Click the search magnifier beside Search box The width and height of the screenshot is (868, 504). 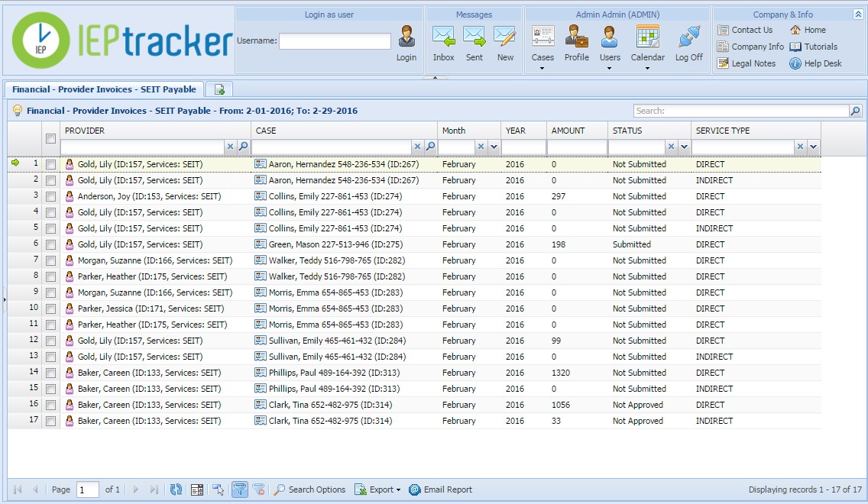(x=855, y=111)
